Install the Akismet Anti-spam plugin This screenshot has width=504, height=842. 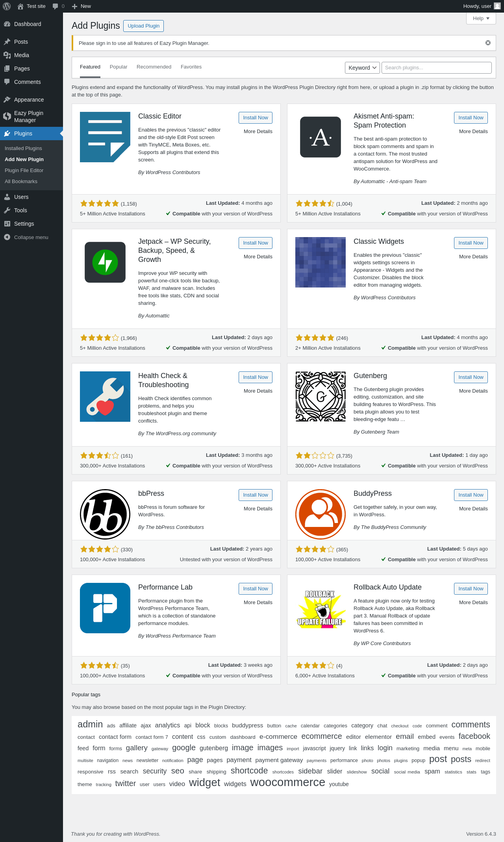point(471,118)
